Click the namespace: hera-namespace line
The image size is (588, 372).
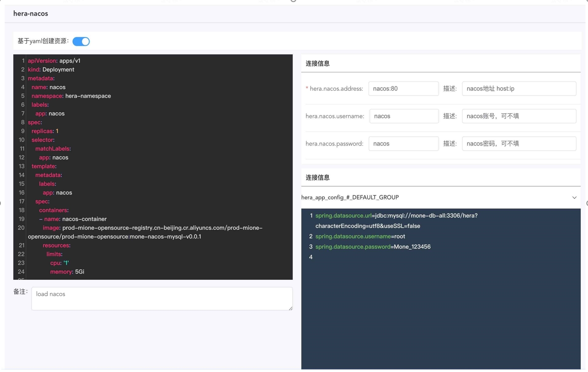71,96
